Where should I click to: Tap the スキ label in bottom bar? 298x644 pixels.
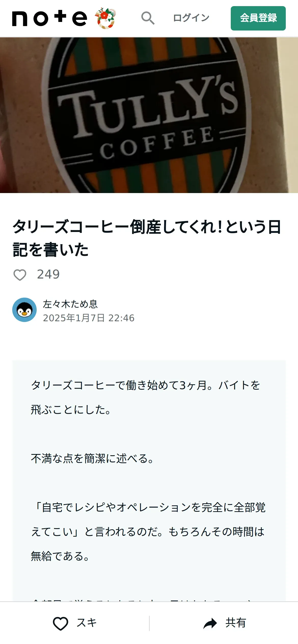coord(87,623)
